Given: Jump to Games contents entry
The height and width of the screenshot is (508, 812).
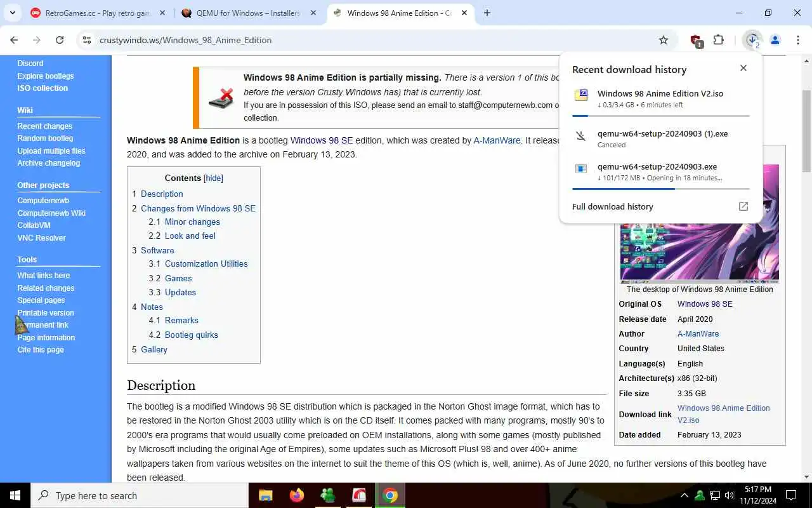Looking at the screenshot, I should click(x=178, y=278).
